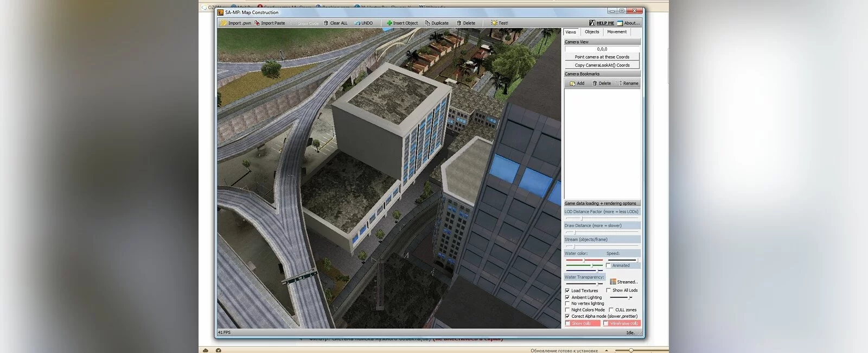
Task: Click the 3D map viewport
Action: pyautogui.click(x=389, y=178)
